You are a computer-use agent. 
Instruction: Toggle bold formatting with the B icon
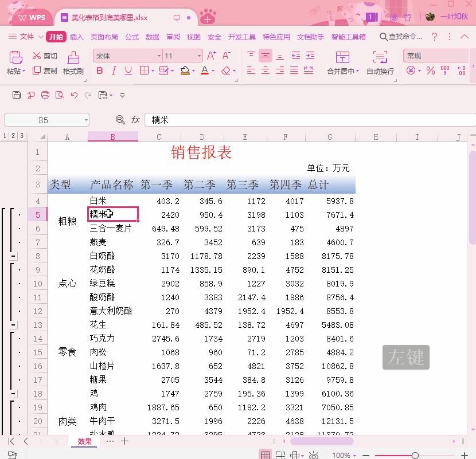pyautogui.click(x=99, y=70)
